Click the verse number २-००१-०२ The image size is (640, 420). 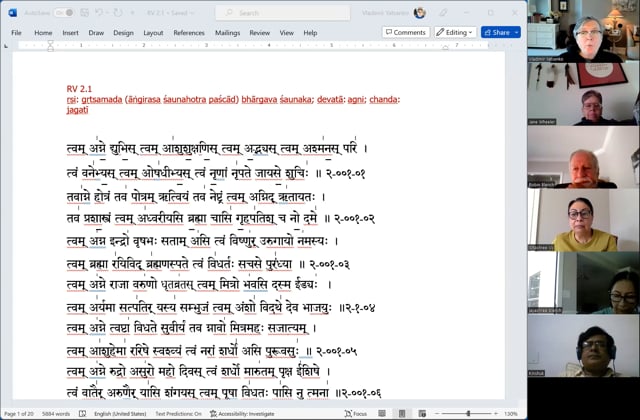[354, 218]
